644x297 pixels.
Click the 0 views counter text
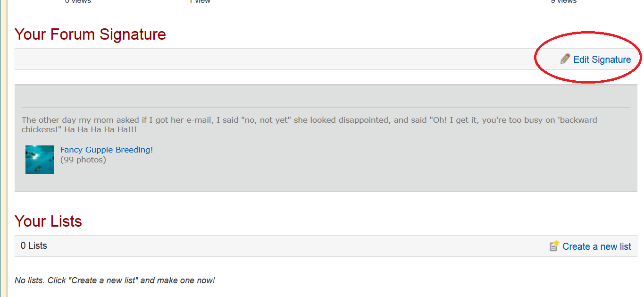pos(78,1)
